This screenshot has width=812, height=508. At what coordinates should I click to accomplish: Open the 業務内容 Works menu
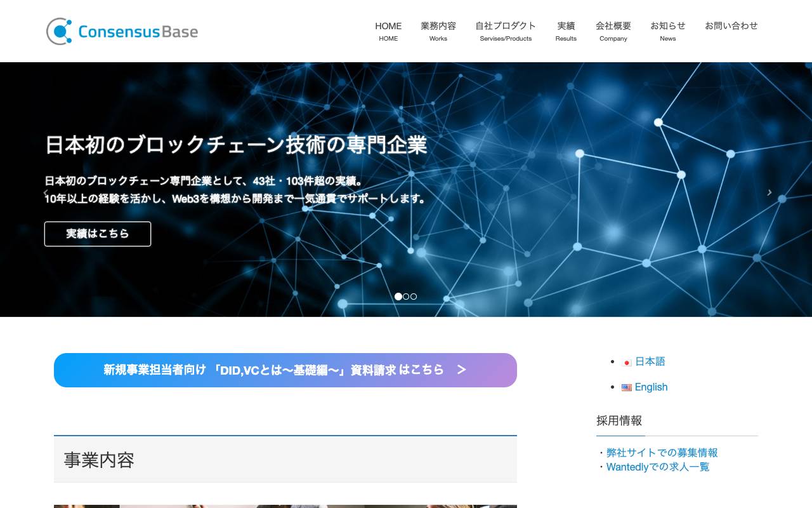pos(438,31)
